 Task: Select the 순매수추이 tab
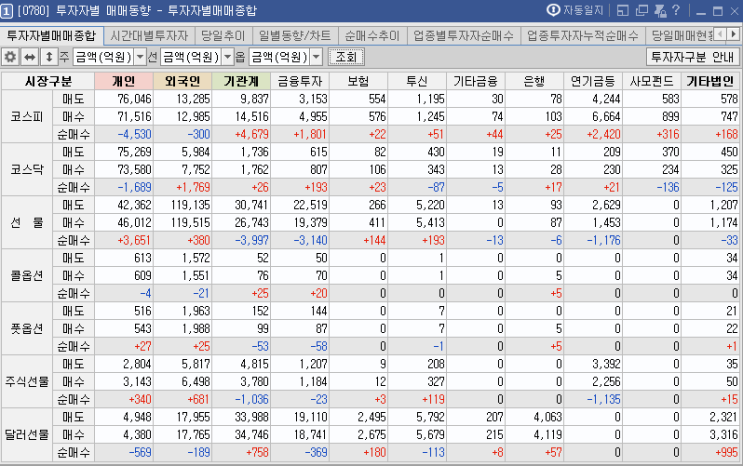coord(372,36)
